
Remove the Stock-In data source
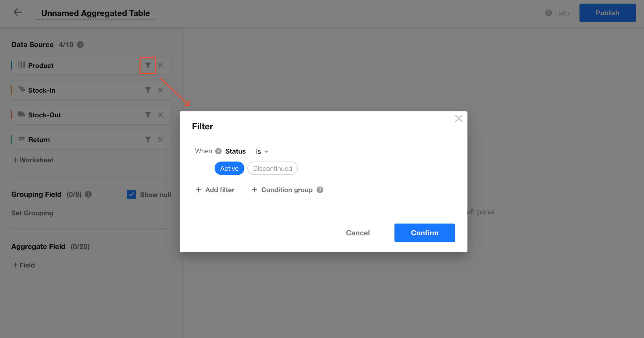tap(160, 90)
